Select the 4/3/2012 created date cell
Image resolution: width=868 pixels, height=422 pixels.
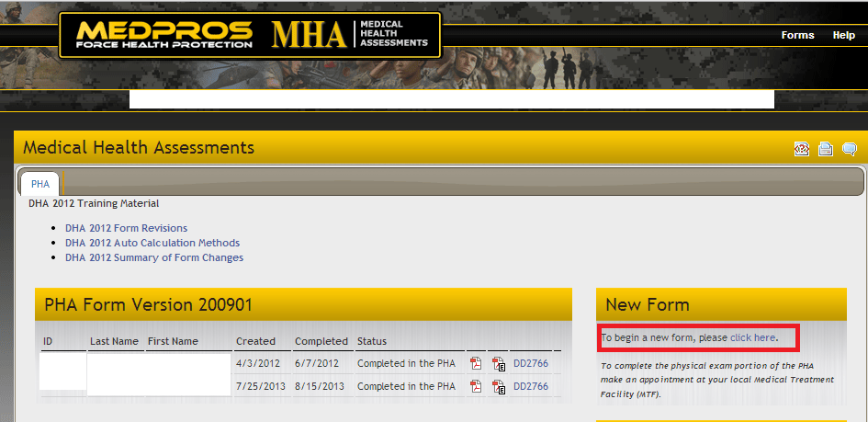(258, 364)
